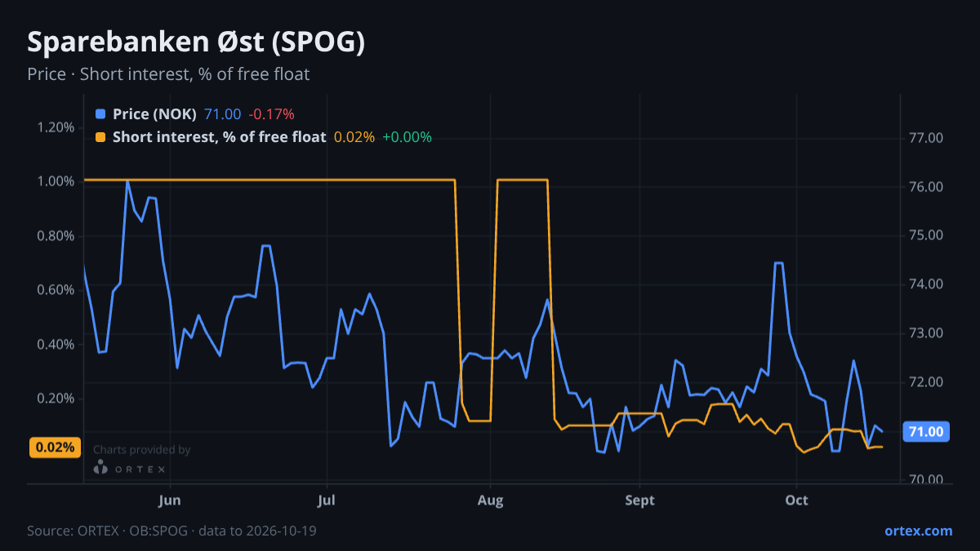Click the orange 0.02% axis badge
This screenshot has height=551, width=980.
click(56, 447)
